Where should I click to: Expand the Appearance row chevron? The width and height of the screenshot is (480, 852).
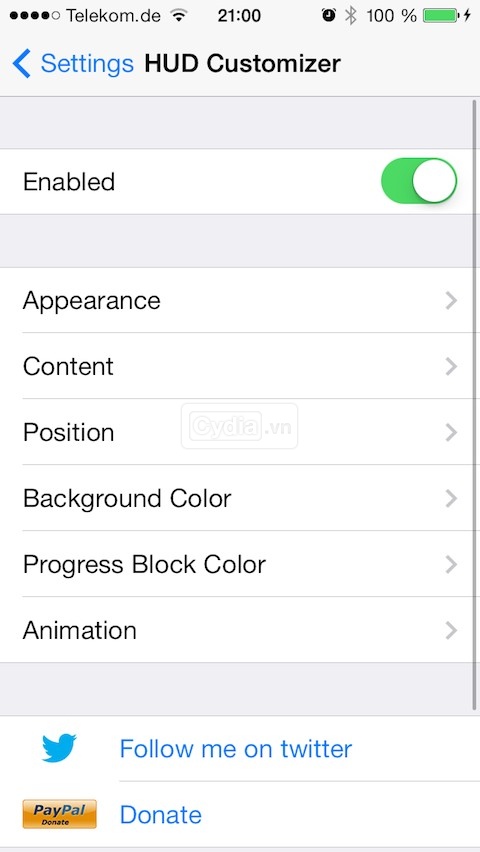[x=451, y=300]
